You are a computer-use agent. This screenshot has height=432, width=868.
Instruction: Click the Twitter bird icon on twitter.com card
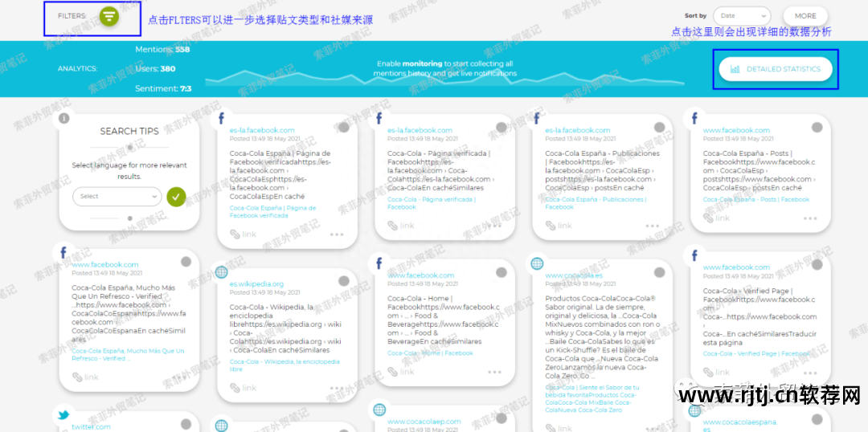pos(63,415)
